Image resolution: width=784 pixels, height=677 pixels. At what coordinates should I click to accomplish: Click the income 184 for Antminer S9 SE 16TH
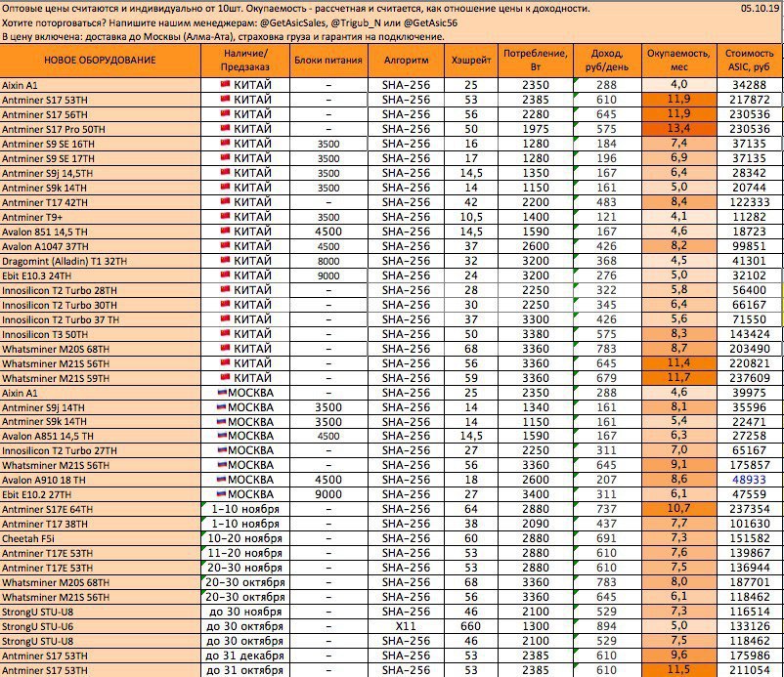click(x=607, y=144)
